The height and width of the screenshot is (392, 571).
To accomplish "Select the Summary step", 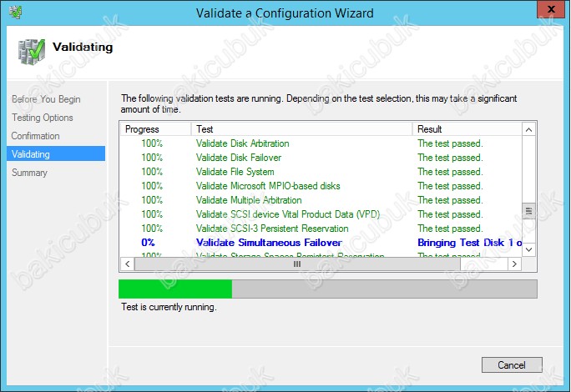I will point(29,173).
